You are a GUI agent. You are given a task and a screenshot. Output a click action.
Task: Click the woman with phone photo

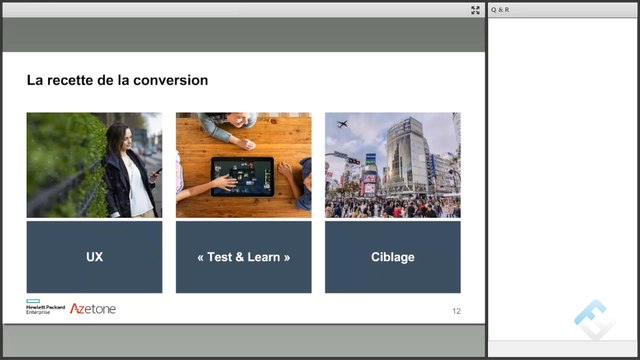pyautogui.click(x=94, y=165)
